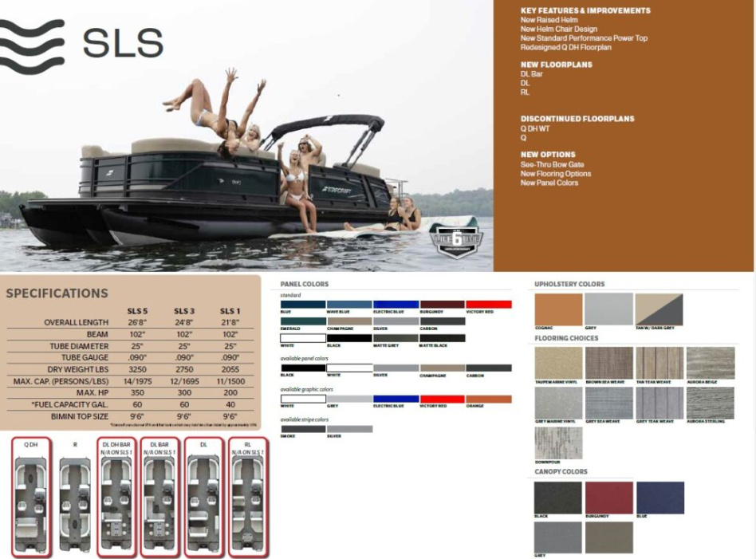Open the See-Thru Bow Gate option link
The height and width of the screenshot is (559, 756).
(x=552, y=163)
